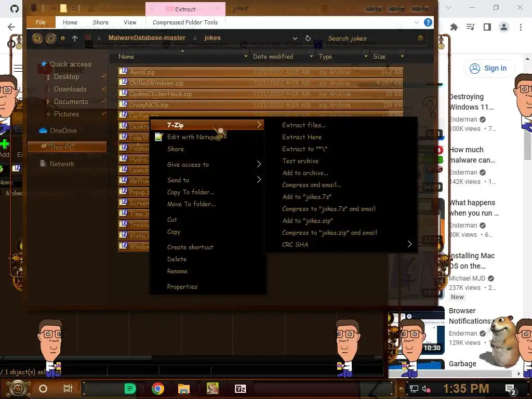Click the network tray icon
This screenshot has width=532, height=399.
point(414,389)
